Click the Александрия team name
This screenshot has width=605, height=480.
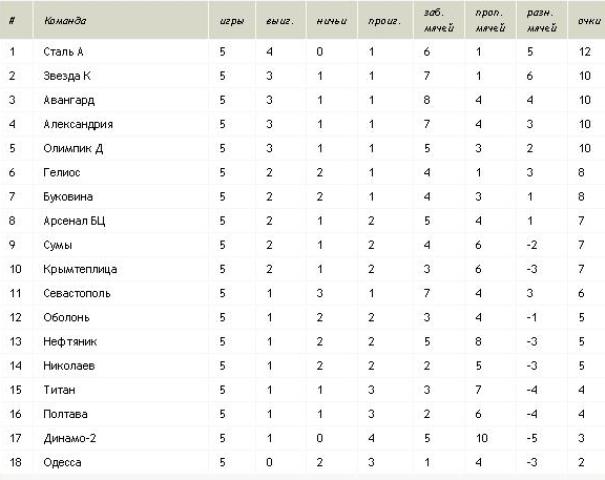tap(78, 124)
